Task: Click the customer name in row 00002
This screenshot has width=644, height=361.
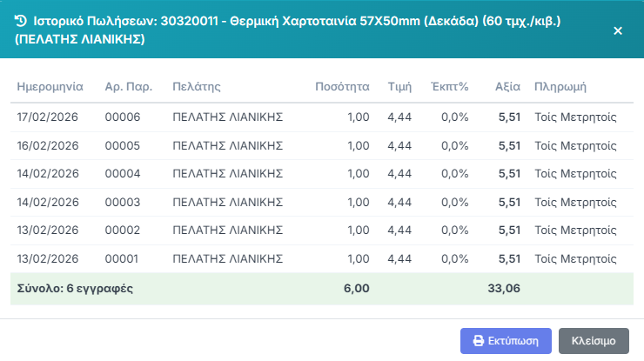Action: click(229, 230)
